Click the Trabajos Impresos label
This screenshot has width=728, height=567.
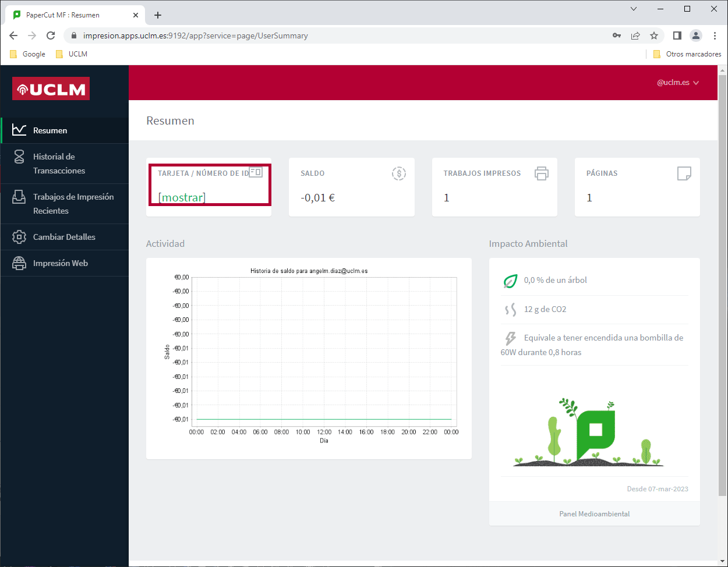point(482,173)
